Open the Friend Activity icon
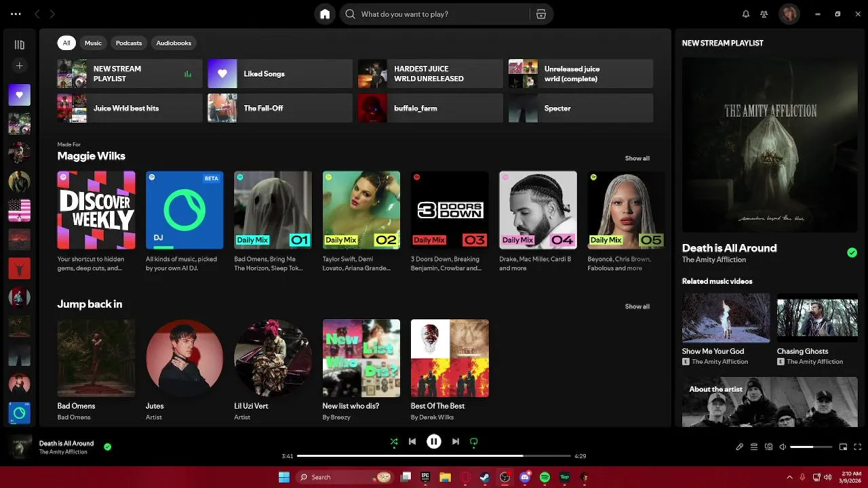The image size is (868, 488). 764,14
